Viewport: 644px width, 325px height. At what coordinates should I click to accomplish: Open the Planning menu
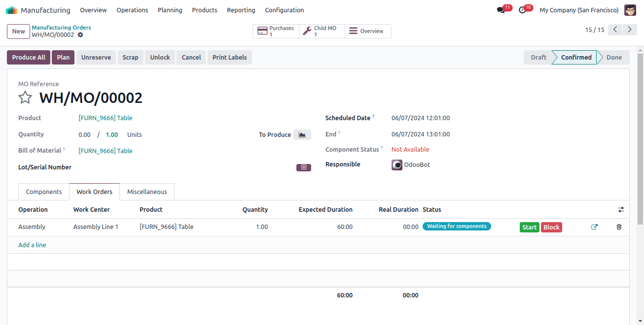click(x=170, y=10)
